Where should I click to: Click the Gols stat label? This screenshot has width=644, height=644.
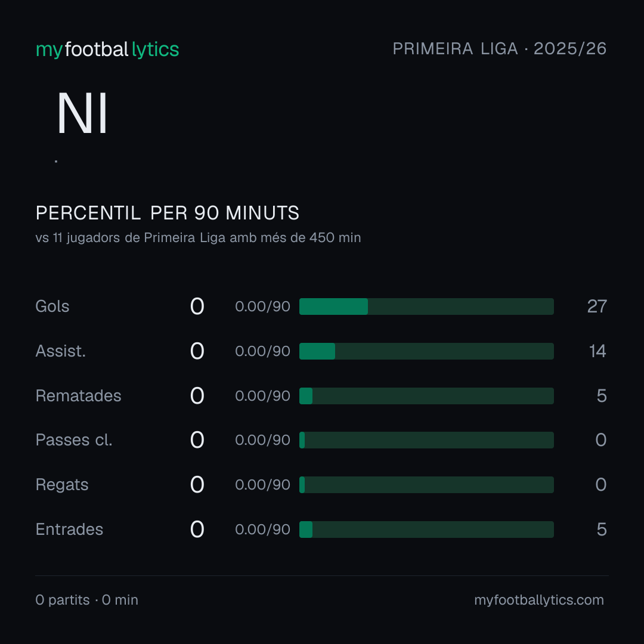pos(52,306)
